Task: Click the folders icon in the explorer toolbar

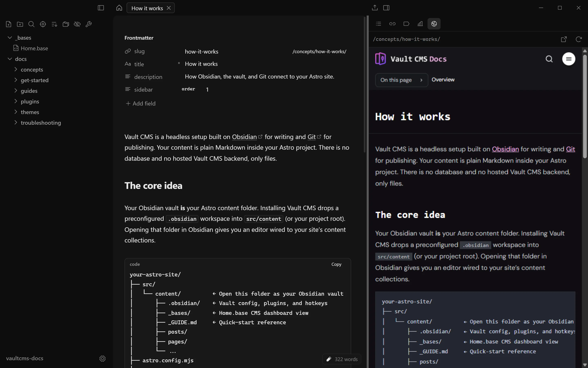Action: point(66,24)
